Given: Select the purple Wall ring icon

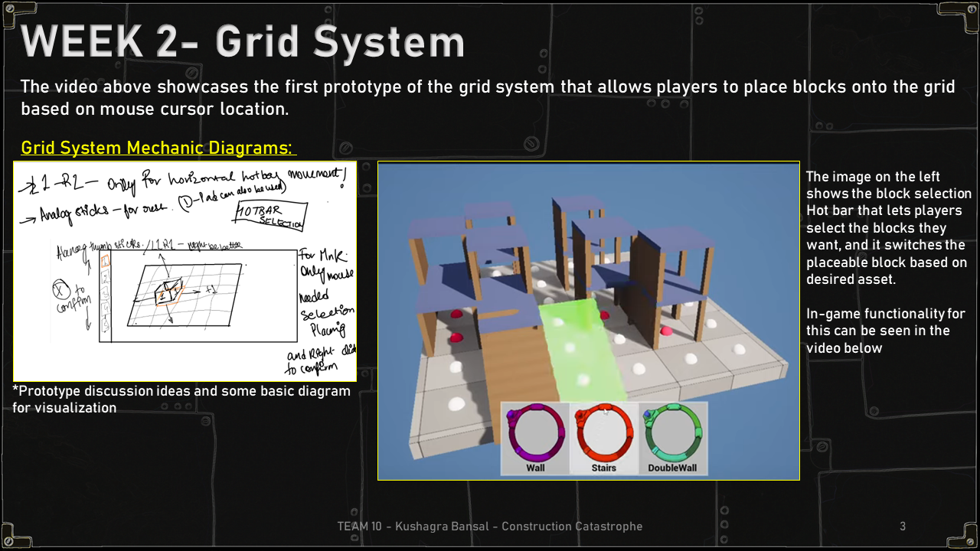Looking at the screenshot, I should [534, 432].
